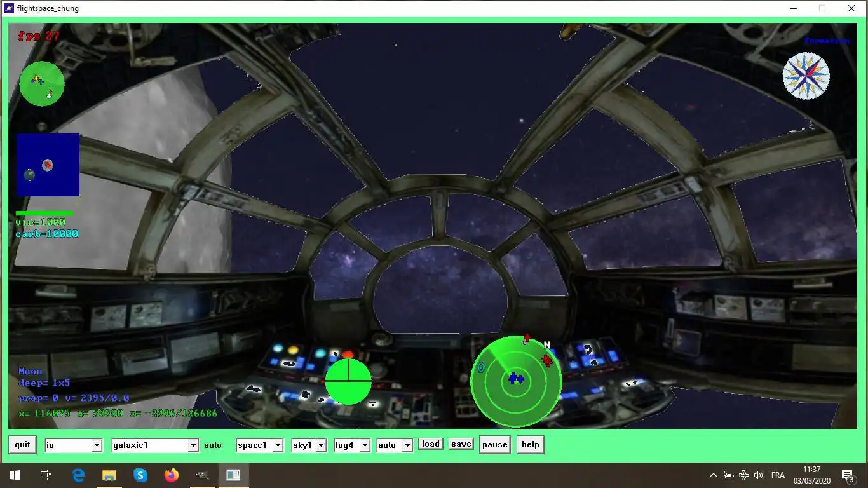Click the prop= 0 v= speed readout
This screenshot has height=488, width=868.
74,398
